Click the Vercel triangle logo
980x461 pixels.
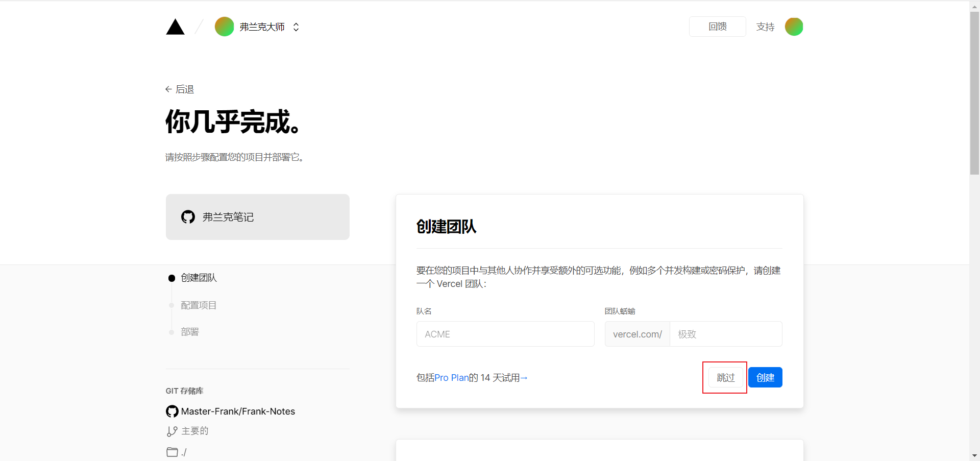coord(175,27)
